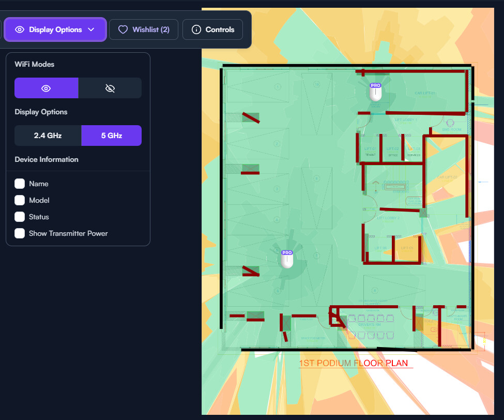The width and height of the screenshot is (504, 420).
Task: Show WiFi heatmap with the eye icon
Action: click(x=47, y=88)
